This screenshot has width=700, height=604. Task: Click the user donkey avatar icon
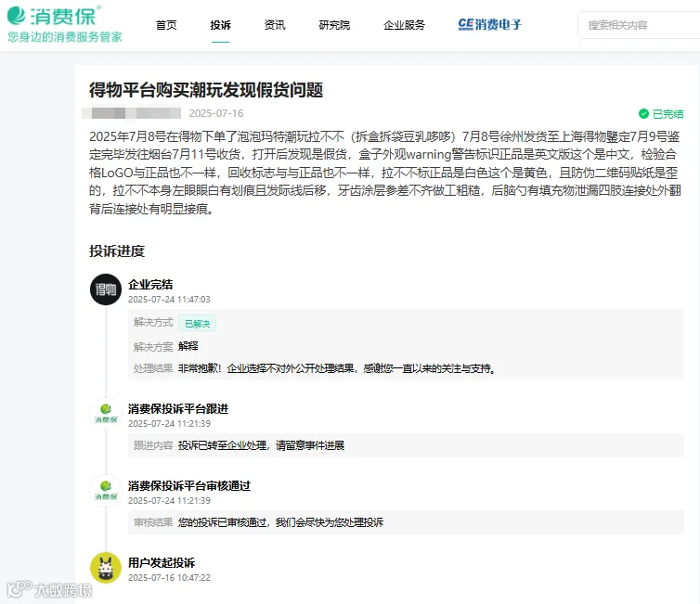click(106, 568)
